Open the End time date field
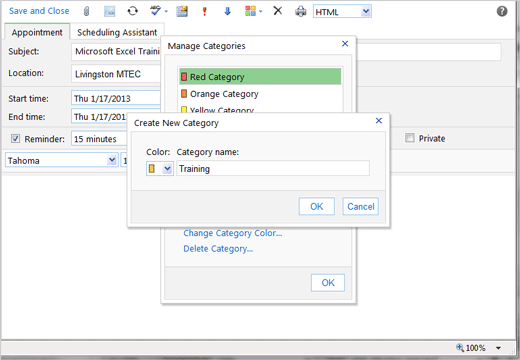Image resolution: width=520 pixels, height=360 pixels. point(100,117)
